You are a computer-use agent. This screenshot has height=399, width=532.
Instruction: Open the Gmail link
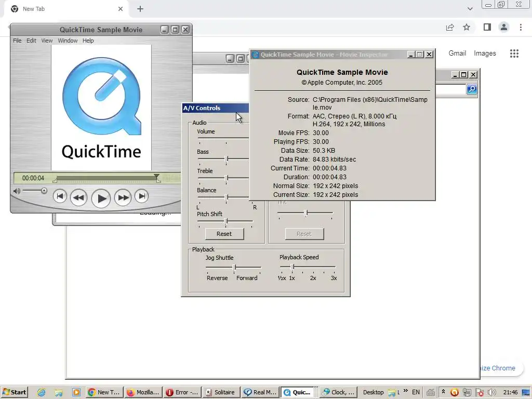[457, 54]
